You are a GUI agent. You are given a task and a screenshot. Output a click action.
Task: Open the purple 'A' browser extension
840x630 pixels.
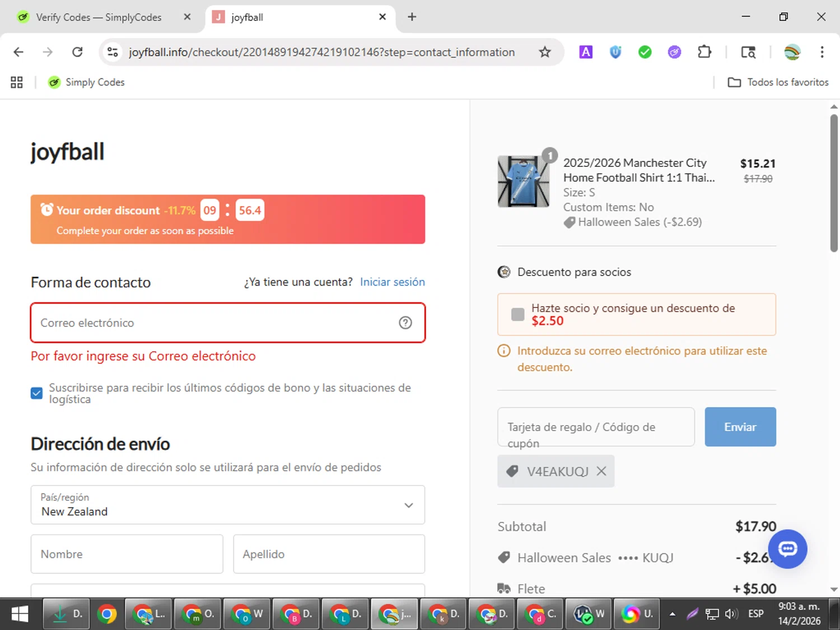[586, 52]
